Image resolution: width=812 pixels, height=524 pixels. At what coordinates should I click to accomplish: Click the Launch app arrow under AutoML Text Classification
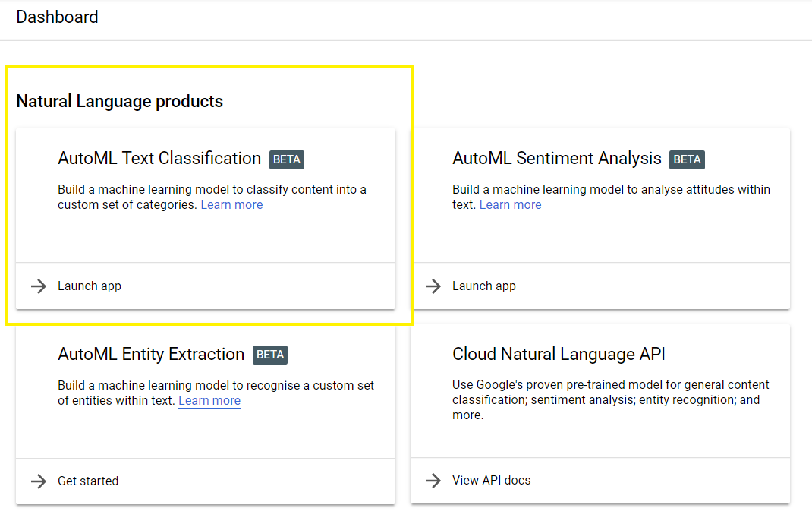click(x=38, y=286)
